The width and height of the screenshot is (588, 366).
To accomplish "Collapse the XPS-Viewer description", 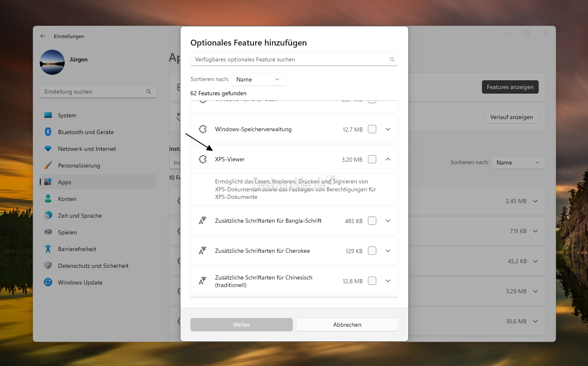I will coord(388,159).
